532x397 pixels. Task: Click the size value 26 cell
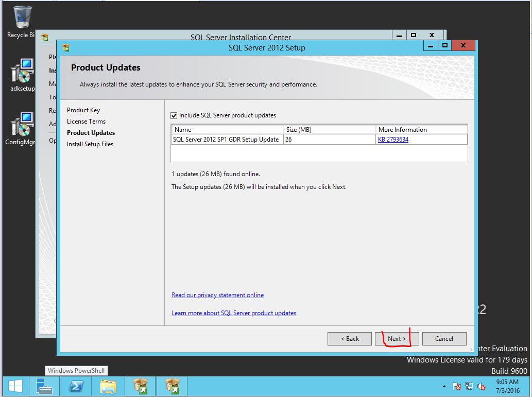(x=330, y=140)
